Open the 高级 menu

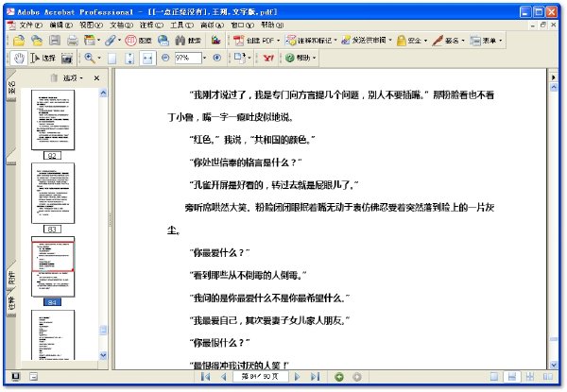212,25
